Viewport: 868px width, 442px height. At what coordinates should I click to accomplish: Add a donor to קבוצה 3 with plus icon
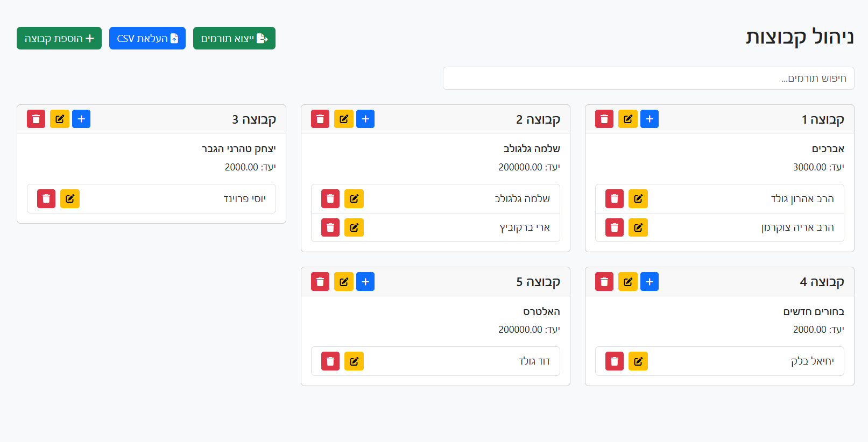point(81,119)
